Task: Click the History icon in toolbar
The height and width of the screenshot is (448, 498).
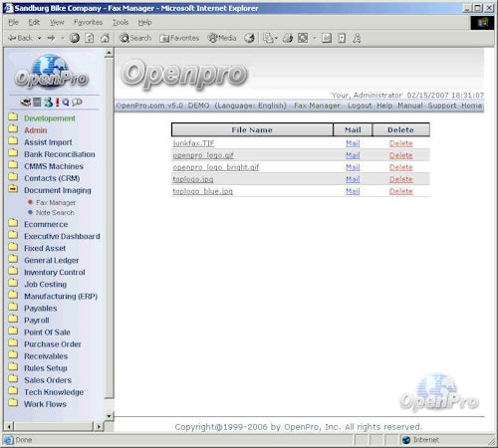Action: (249, 38)
